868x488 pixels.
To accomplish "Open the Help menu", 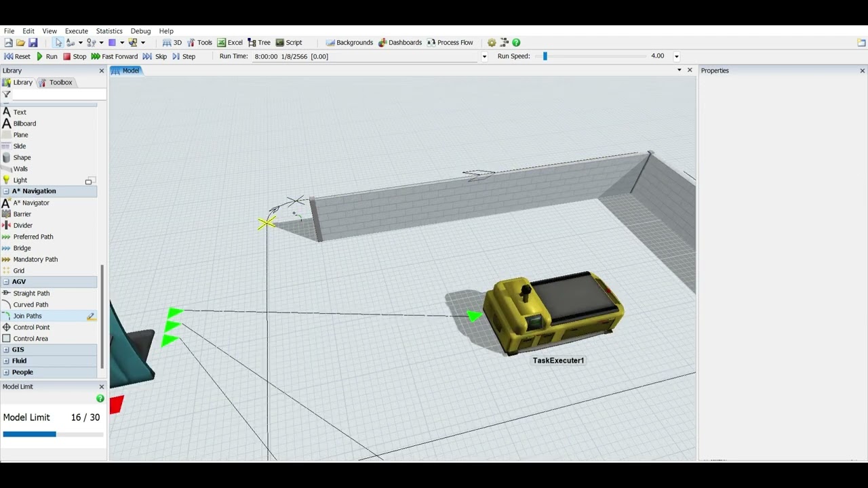I will [x=166, y=31].
